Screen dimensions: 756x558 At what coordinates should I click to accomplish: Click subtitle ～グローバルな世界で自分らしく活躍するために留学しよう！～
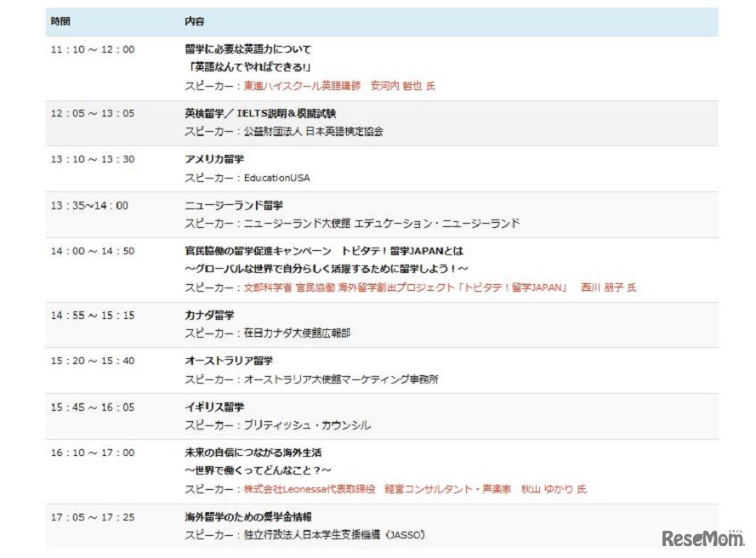(327, 269)
